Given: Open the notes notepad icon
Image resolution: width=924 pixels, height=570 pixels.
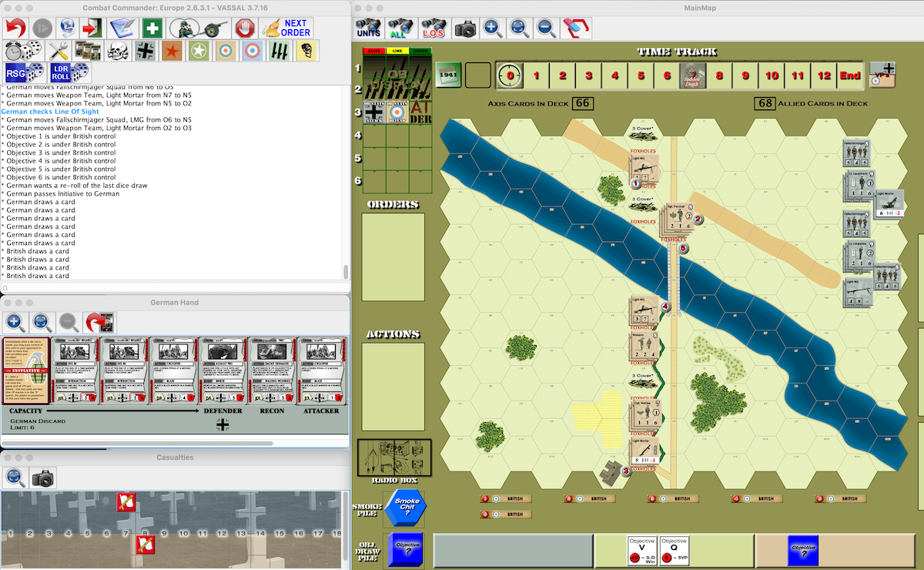Looking at the screenshot, I should (122, 28).
